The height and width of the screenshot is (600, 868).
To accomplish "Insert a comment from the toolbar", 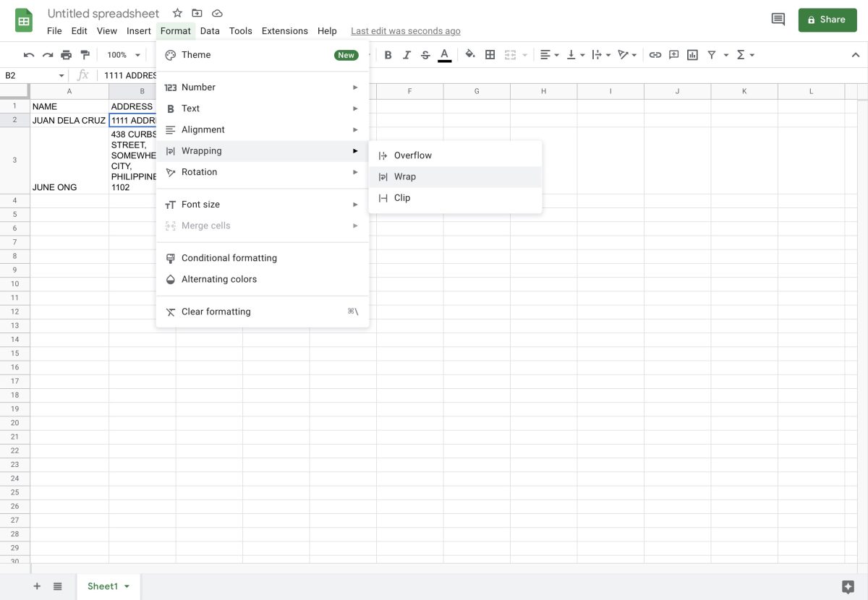I will tap(673, 54).
